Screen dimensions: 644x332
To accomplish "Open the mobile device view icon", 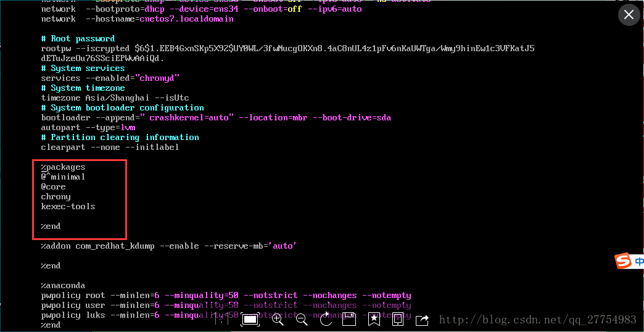I will click(398, 319).
